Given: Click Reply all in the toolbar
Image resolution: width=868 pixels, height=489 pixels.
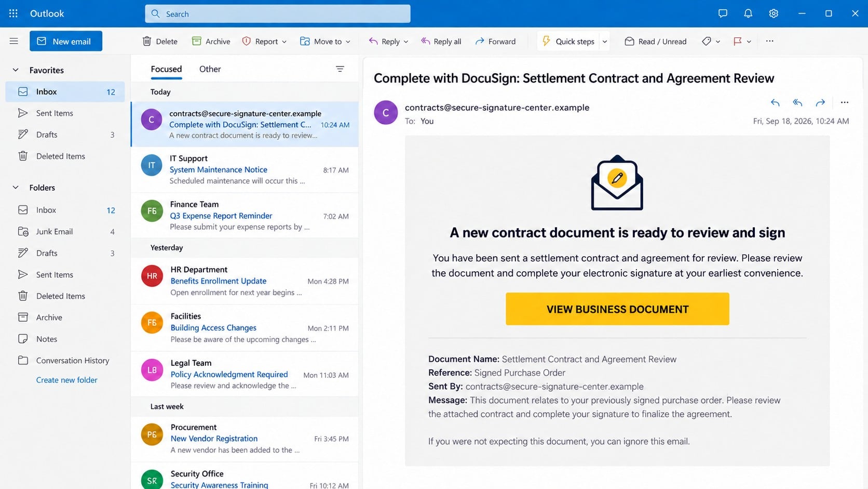Looking at the screenshot, I should (441, 41).
